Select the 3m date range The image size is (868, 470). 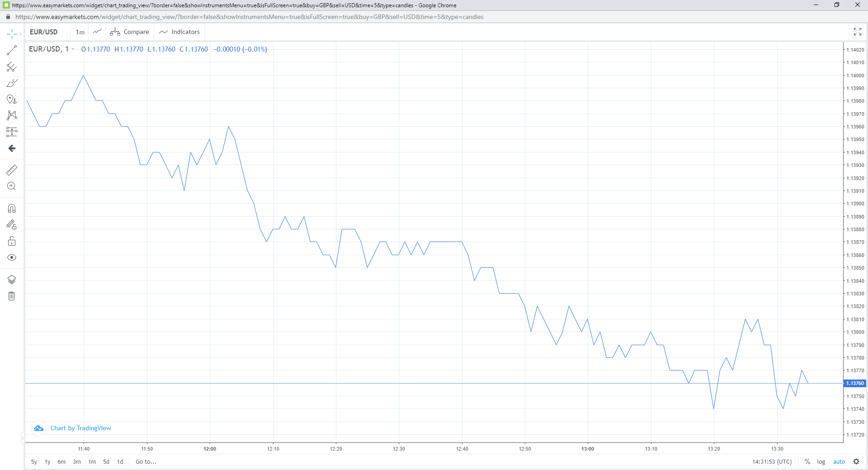coord(77,462)
